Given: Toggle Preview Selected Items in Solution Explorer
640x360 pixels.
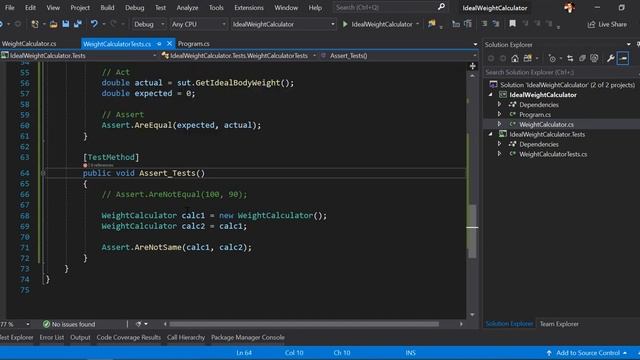Looking at the screenshot, I should click(x=623, y=59).
